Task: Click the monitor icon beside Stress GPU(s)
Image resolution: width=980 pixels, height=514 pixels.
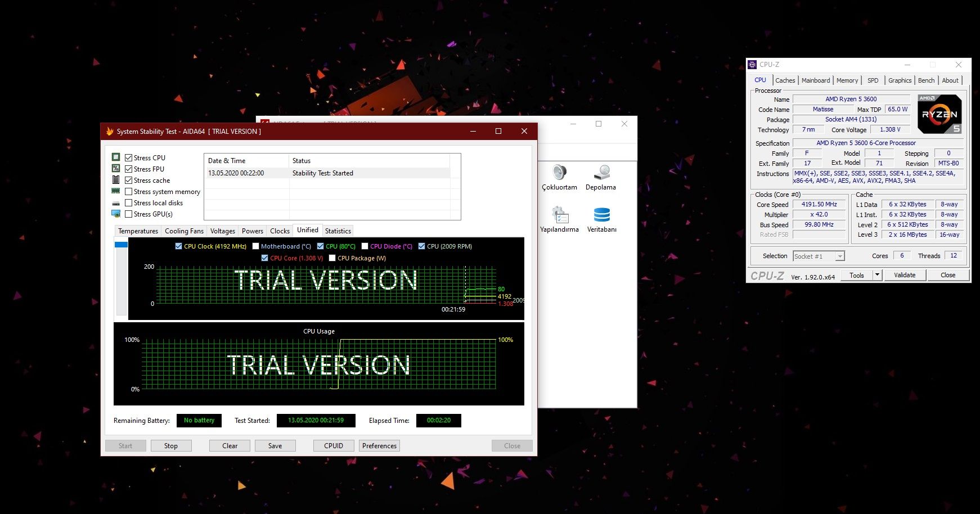Action: (x=116, y=214)
